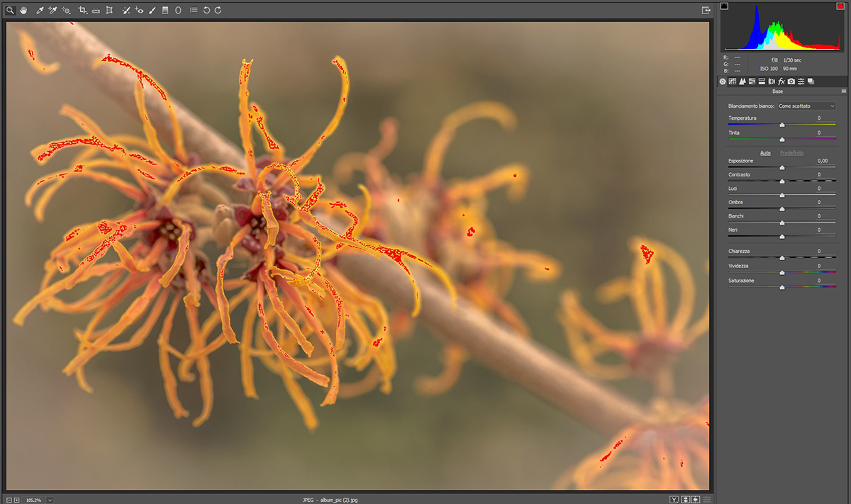Choose the Adjustment Brush tool
Screen dimensions: 851x504
152,11
